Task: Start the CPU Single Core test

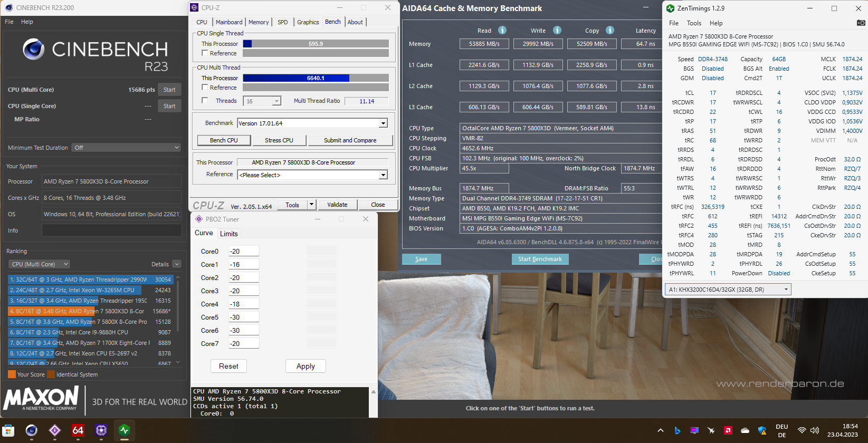Action: point(169,106)
